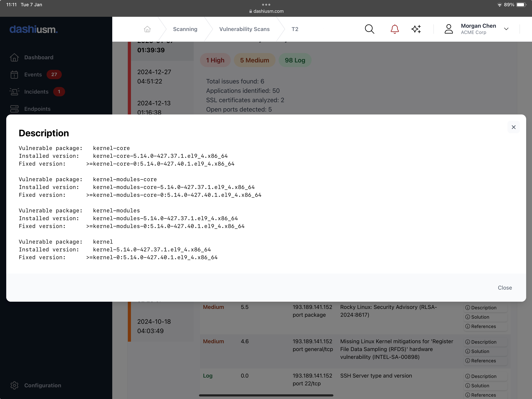Viewport: 532px width, 399px height.
Task: Click the search icon in top navigation
Action: pos(369,29)
